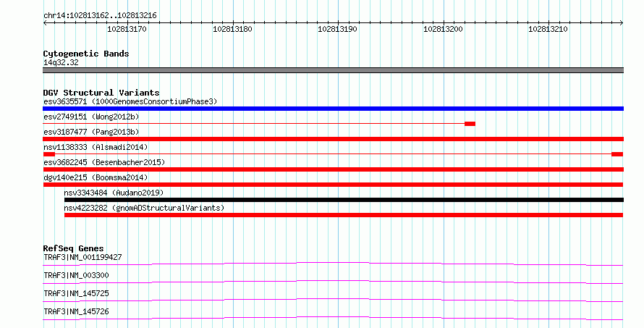Open variant nsv1138333 (Alsmadi2014) label
The height and width of the screenshot is (328, 644).
click(96, 147)
